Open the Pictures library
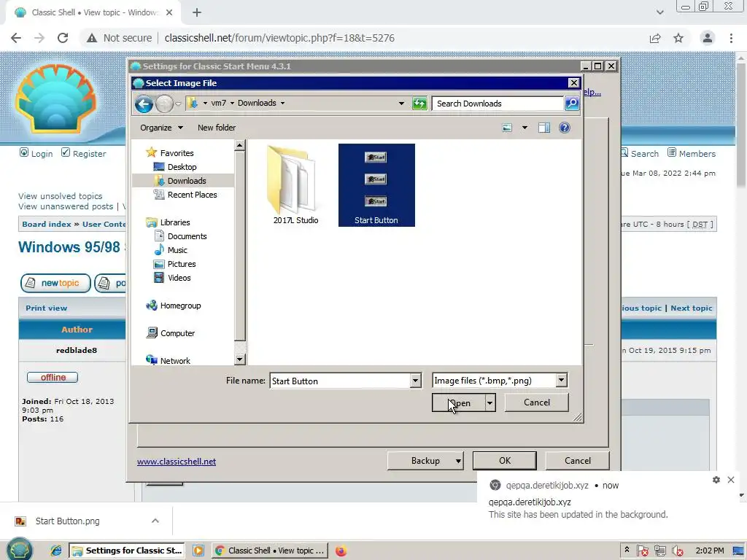The height and width of the screenshot is (560, 747). (x=181, y=263)
